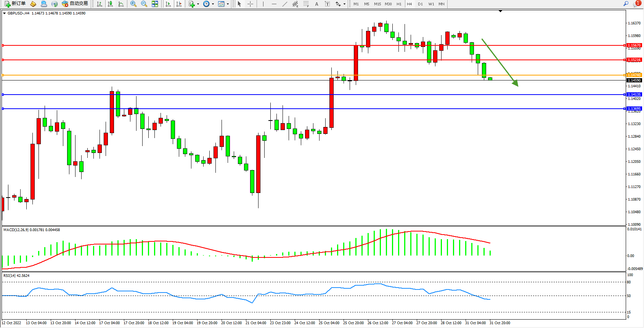This screenshot has height=328, width=644.
Task: Select the trendline drawing tool
Action: [x=285, y=4]
